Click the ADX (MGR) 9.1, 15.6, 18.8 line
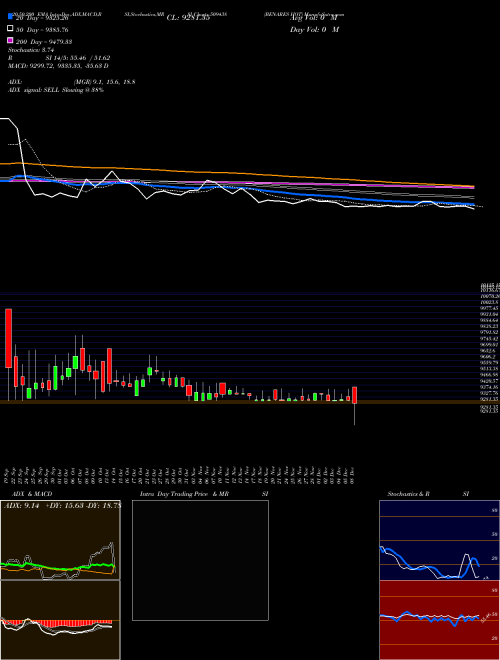This screenshot has width=500, height=660. pos(72,82)
